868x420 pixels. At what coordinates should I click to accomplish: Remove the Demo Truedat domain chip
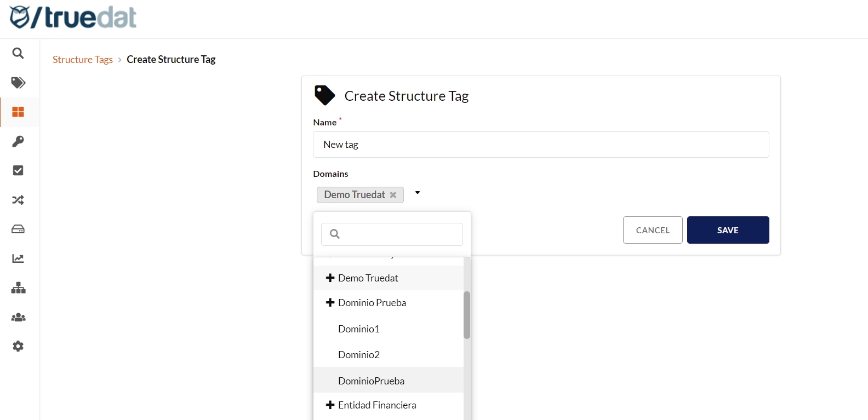coord(393,195)
